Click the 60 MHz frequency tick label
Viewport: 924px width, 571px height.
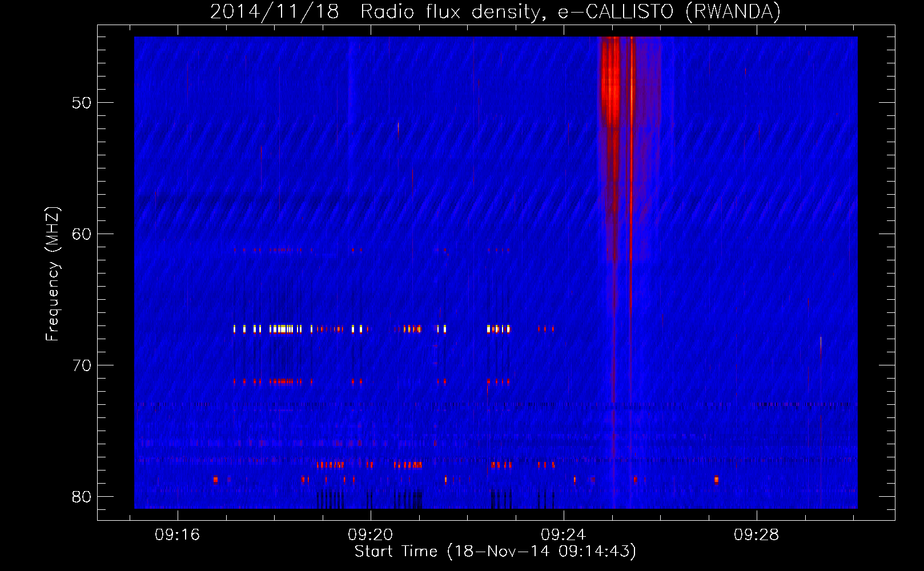pyautogui.click(x=82, y=234)
